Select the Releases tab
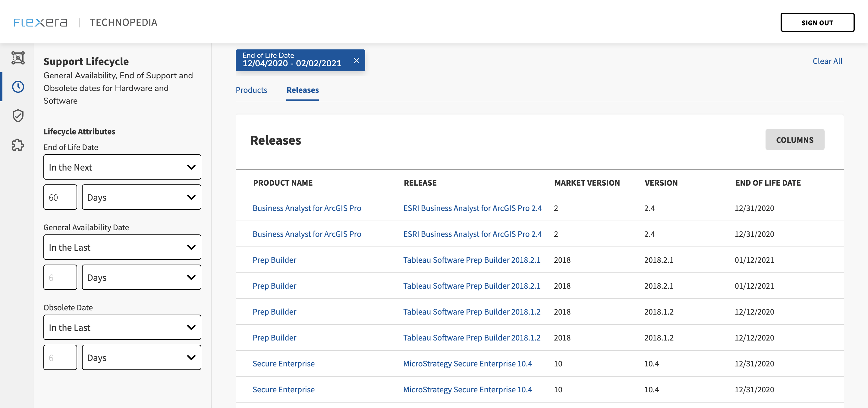This screenshot has height=408, width=868. pos(302,90)
